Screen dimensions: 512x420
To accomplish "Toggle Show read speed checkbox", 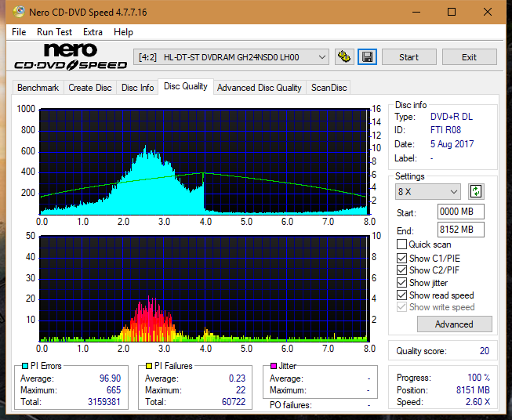I will point(401,295).
